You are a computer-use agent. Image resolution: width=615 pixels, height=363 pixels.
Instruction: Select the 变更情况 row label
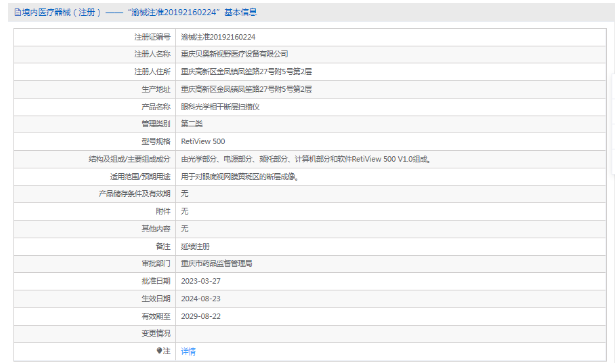point(156,333)
